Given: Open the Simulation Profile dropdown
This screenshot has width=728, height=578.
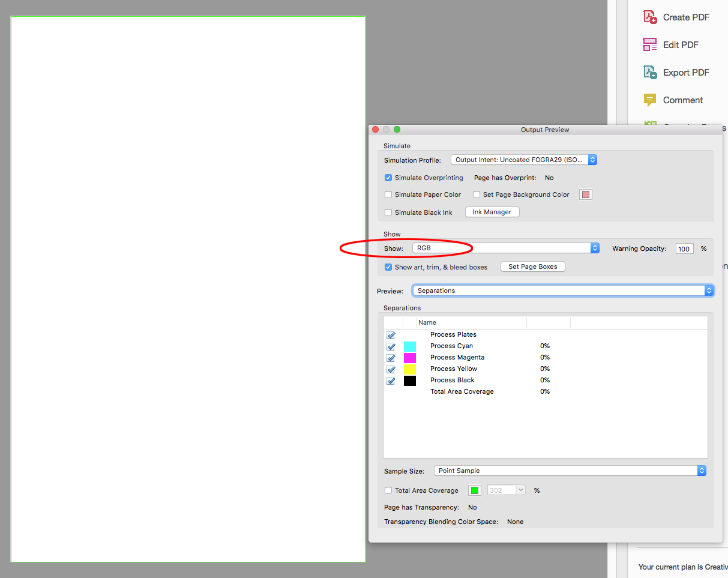Looking at the screenshot, I should point(523,160).
